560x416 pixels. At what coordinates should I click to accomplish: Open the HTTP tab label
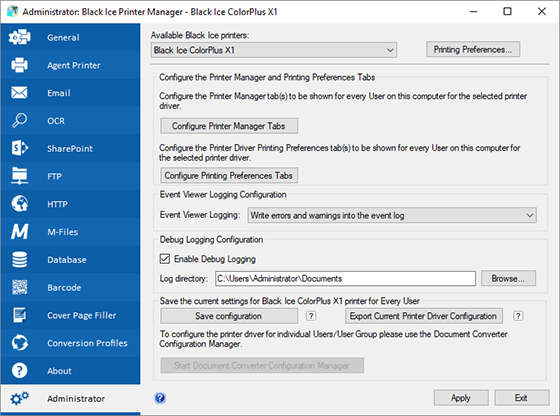58,204
